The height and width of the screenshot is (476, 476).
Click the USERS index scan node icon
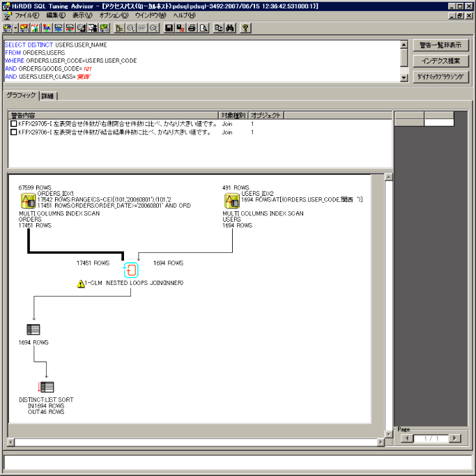[x=232, y=201]
